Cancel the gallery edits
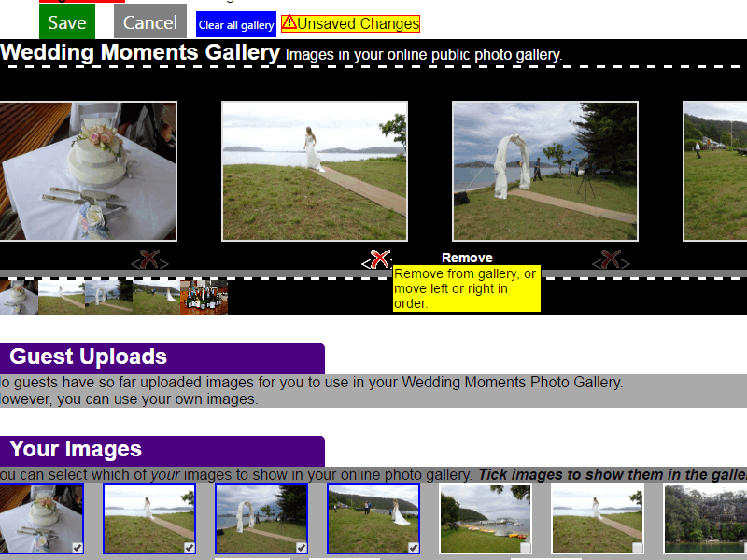747x560 pixels. (150, 21)
